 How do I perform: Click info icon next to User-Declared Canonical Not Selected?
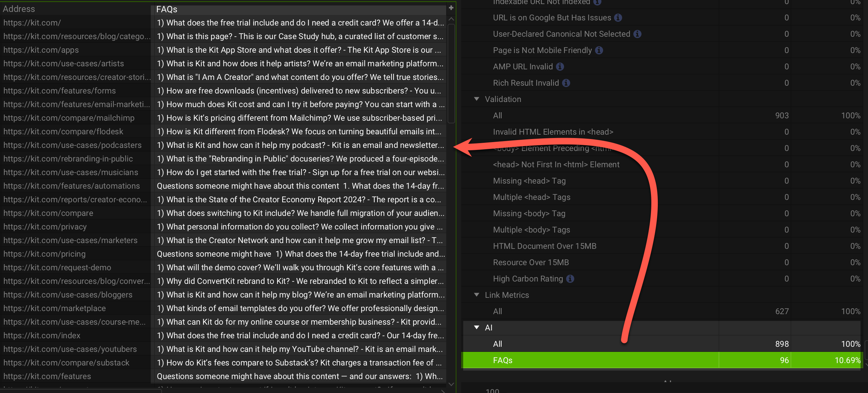tap(637, 34)
